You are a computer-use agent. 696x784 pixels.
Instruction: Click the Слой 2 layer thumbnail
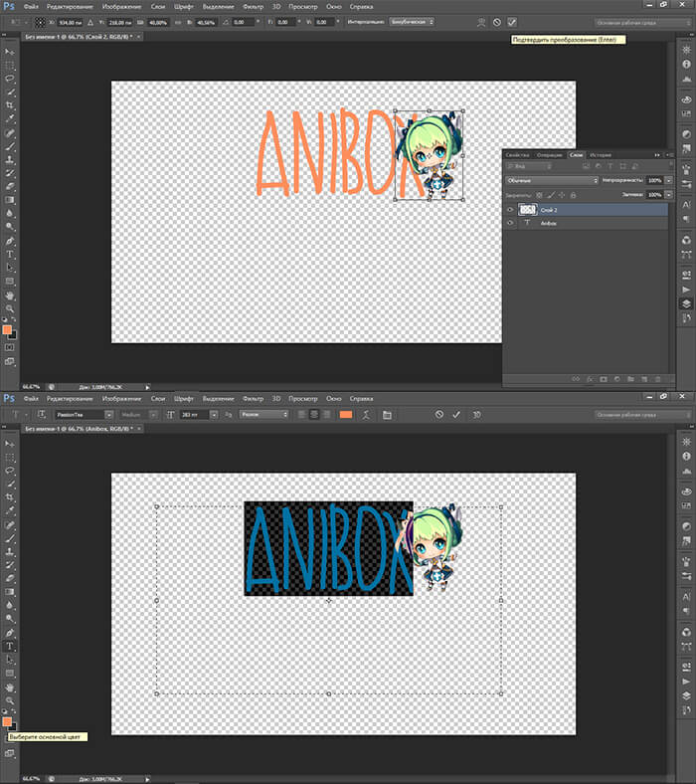click(528, 210)
